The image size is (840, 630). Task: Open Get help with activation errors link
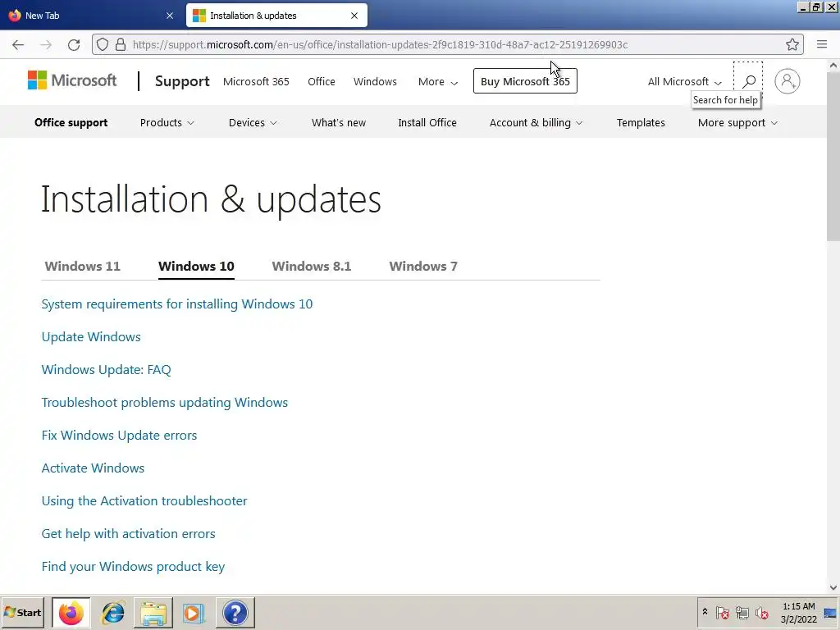(x=128, y=534)
